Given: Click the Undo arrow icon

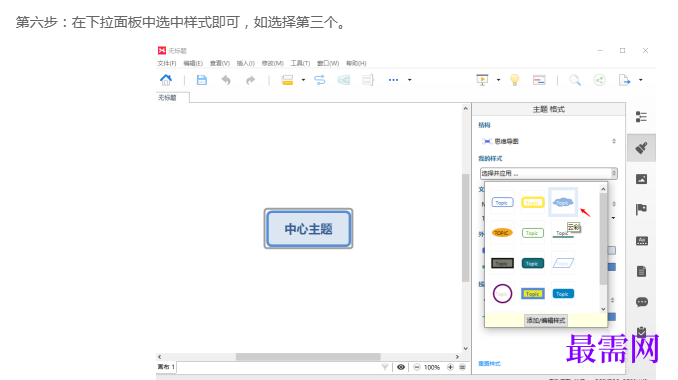Looking at the screenshot, I should tap(226, 80).
